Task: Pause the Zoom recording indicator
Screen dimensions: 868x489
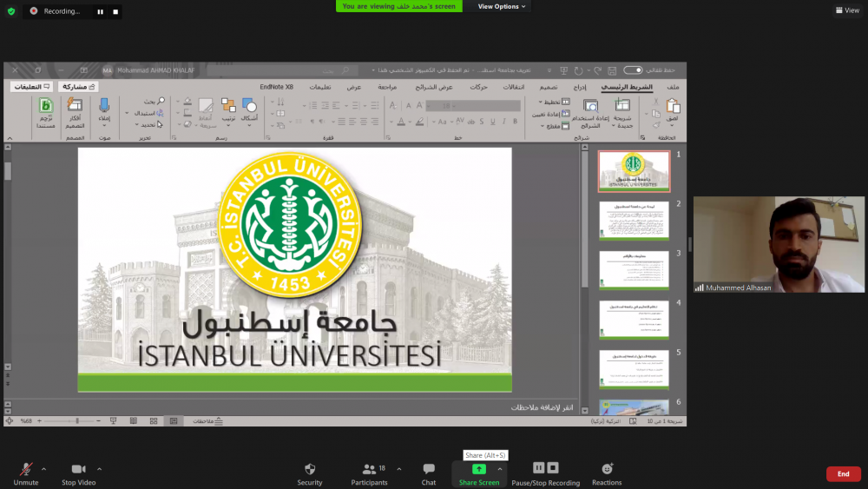Action: pyautogui.click(x=100, y=11)
